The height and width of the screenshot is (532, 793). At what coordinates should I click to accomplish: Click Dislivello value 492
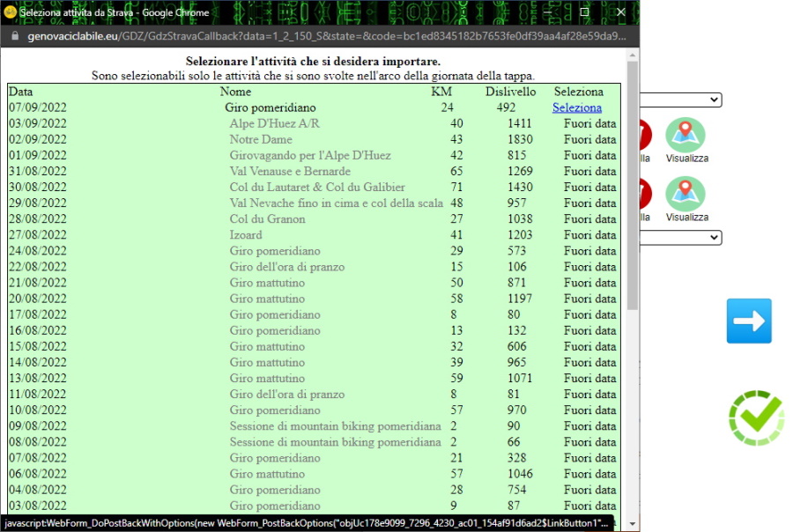506,107
